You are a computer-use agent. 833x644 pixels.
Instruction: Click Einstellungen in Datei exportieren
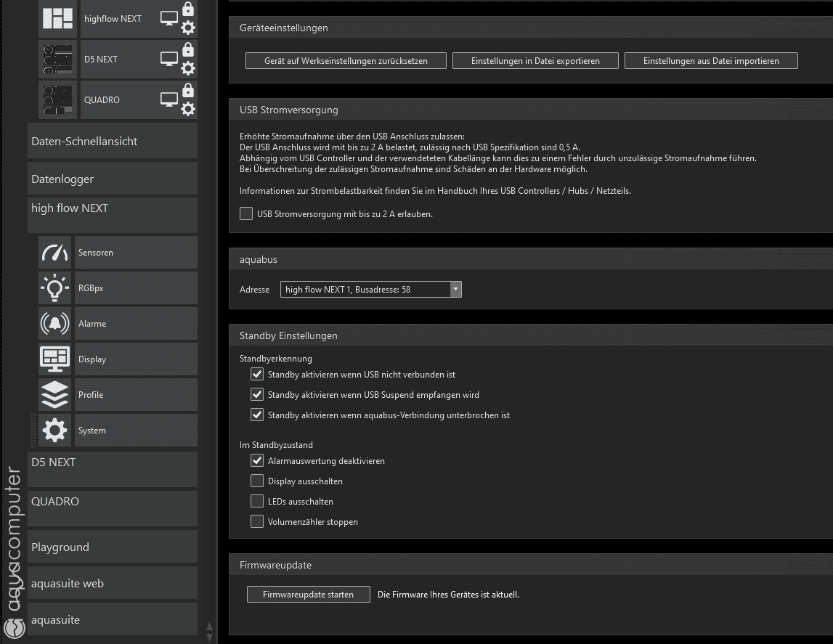pyautogui.click(x=535, y=60)
